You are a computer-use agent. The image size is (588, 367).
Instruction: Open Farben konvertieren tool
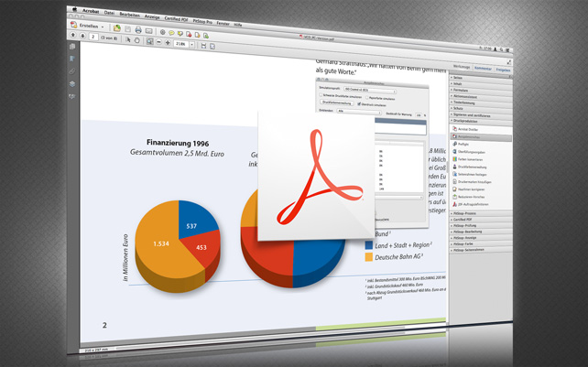(x=468, y=159)
